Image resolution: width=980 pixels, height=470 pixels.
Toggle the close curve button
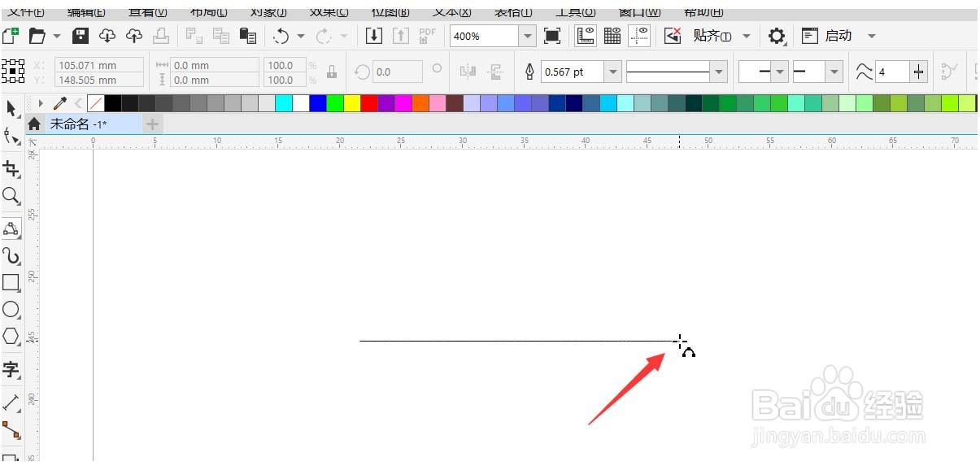(x=948, y=72)
